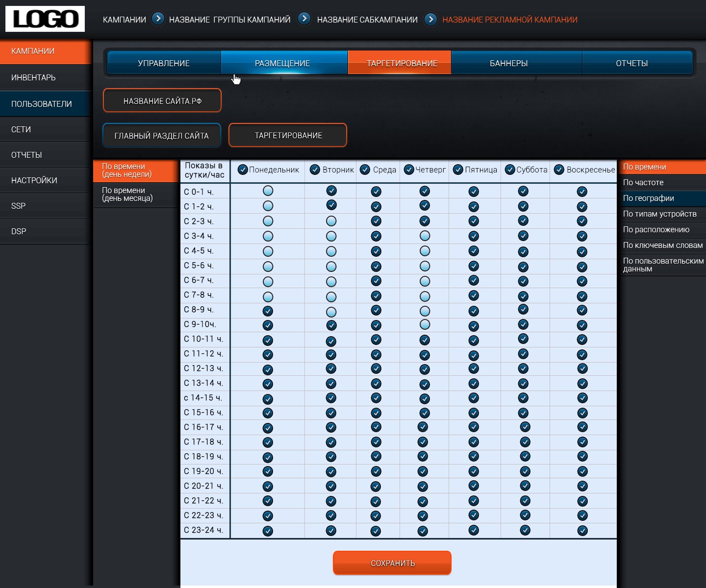Enable Вторник in the С 2-3 ч. row
The image size is (706, 588).
[x=331, y=221]
